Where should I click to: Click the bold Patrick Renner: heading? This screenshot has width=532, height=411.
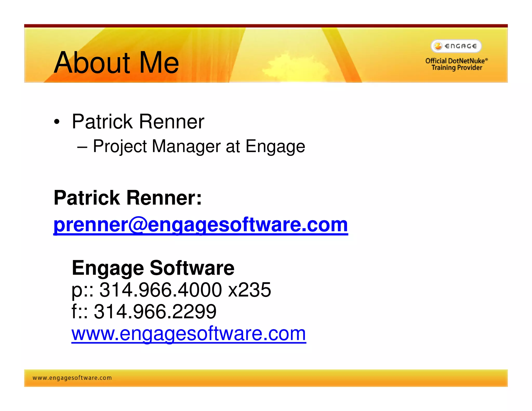click(128, 198)
